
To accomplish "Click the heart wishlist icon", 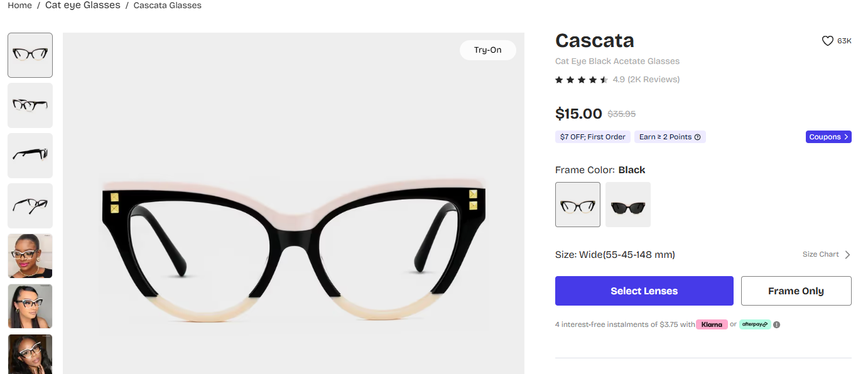I will click(x=827, y=40).
